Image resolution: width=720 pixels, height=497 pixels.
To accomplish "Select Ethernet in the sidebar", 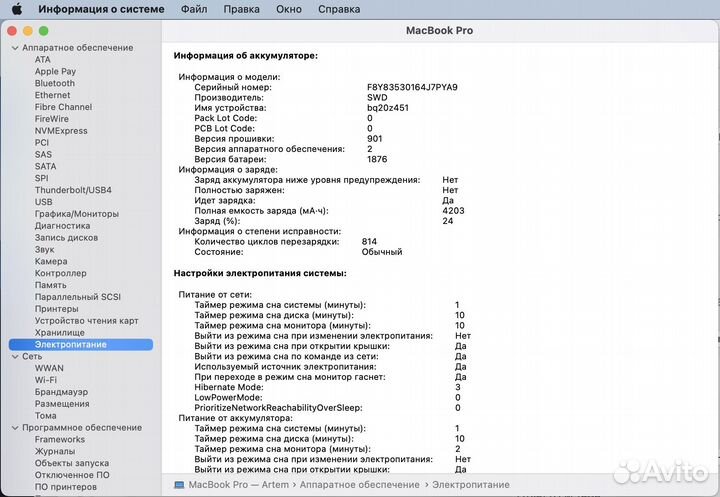I will coord(52,95).
